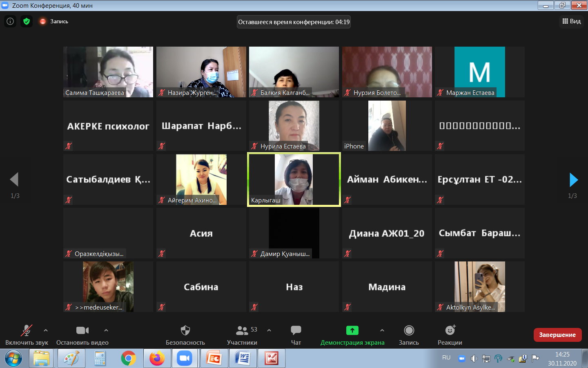The width and height of the screenshot is (588, 368).
Task: Open the Вид view layout menu
Action: 571,21
